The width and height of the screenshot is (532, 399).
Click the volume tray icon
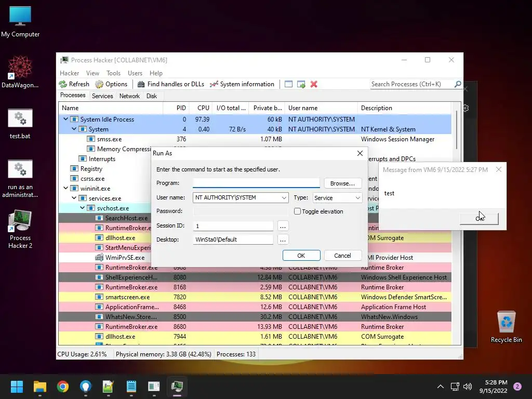pos(468,387)
